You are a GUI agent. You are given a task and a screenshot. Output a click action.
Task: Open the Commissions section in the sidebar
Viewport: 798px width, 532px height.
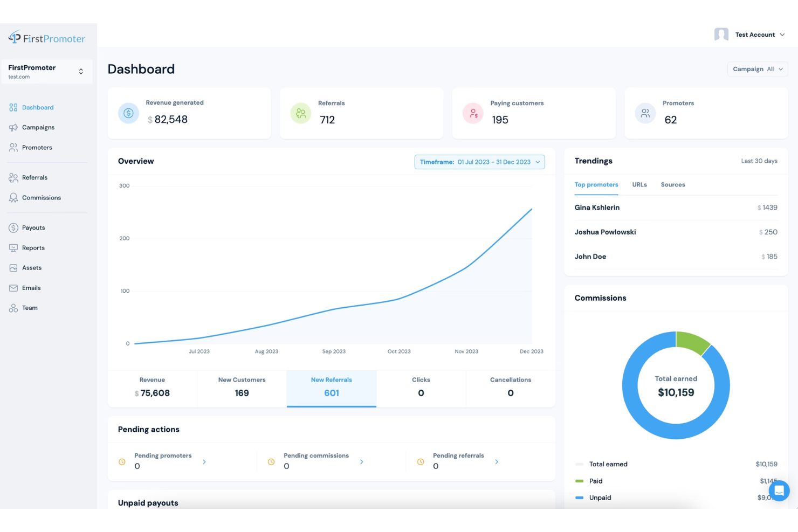tap(13, 197)
